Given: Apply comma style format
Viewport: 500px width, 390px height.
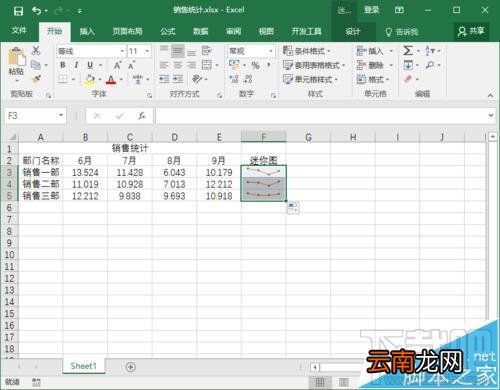Looking at the screenshot, I should 269,65.
